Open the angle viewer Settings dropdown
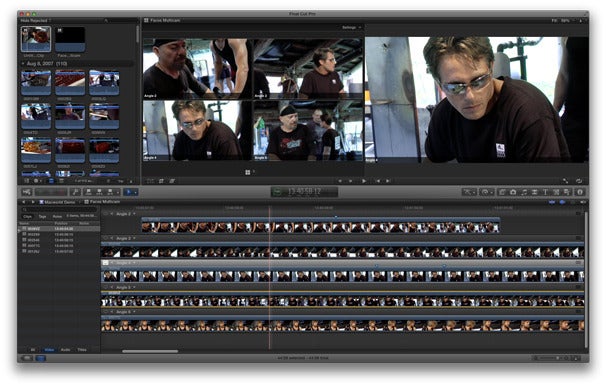The width and height of the screenshot is (606, 386). click(351, 27)
